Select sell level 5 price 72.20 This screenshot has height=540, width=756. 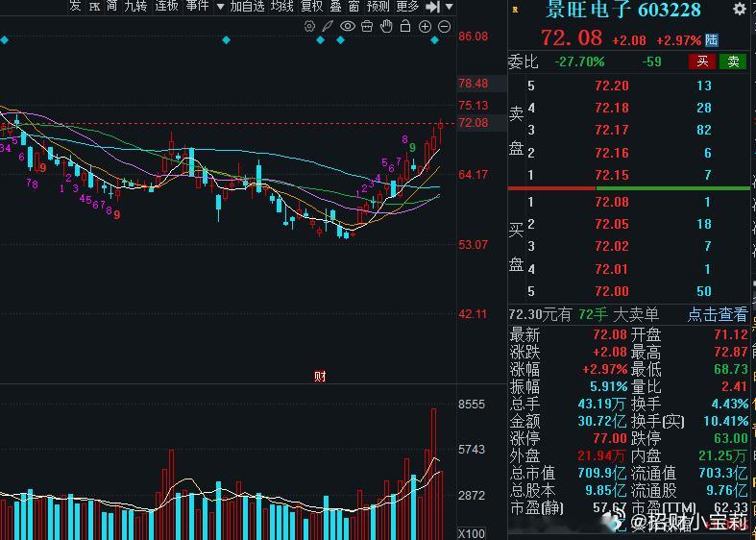pos(612,86)
